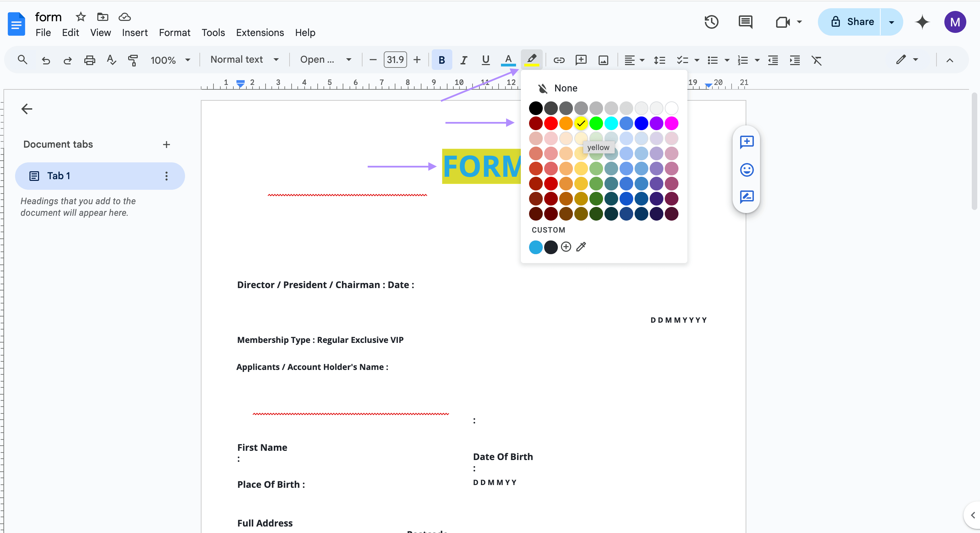Open the bulleted list options dropdown arrow
The width and height of the screenshot is (980, 533).
(727, 60)
